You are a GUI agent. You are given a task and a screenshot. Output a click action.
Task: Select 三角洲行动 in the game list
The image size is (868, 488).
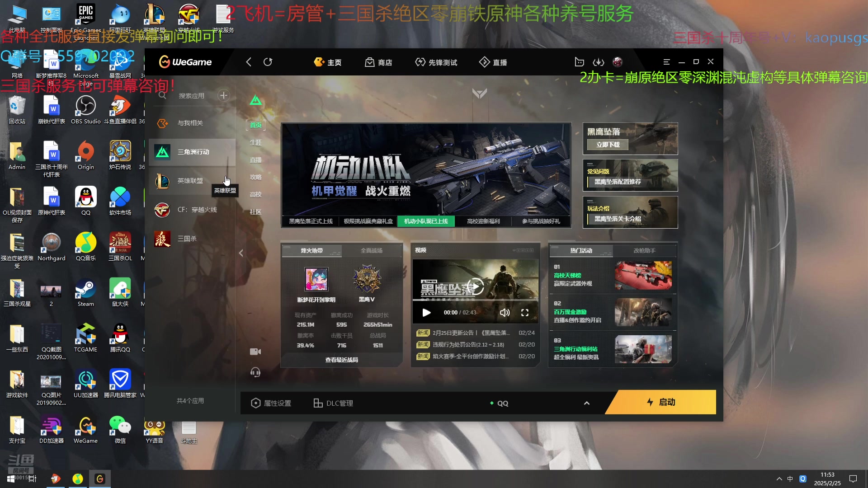pyautogui.click(x=192, y=152)
